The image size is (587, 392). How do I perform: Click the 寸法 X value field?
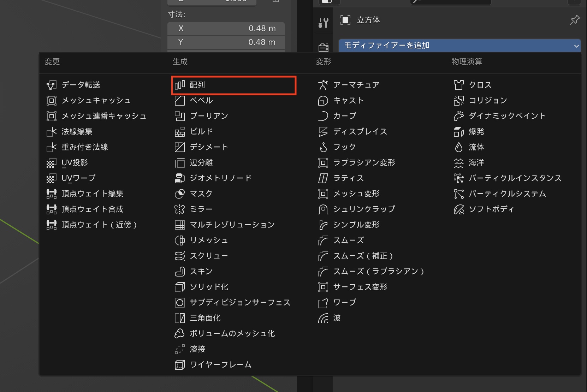point(226,29)
